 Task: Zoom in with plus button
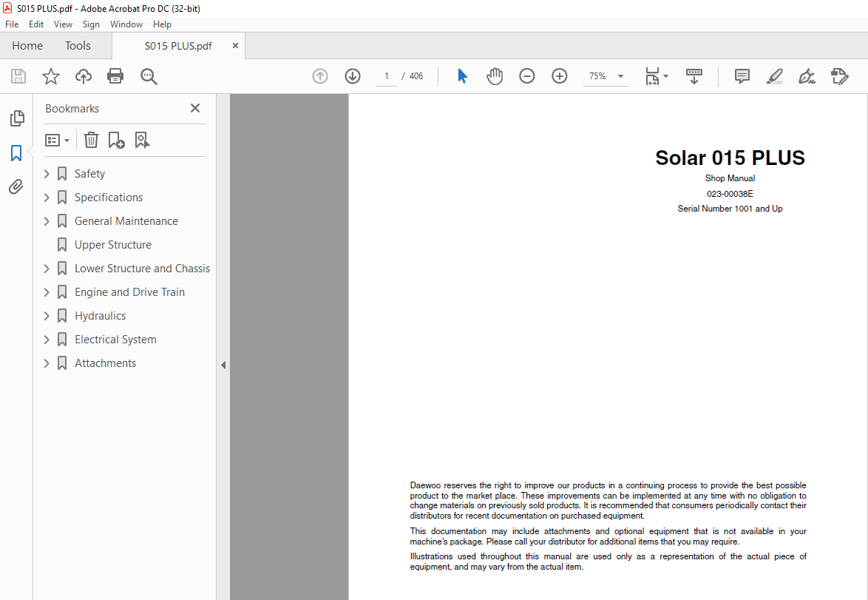560,76
